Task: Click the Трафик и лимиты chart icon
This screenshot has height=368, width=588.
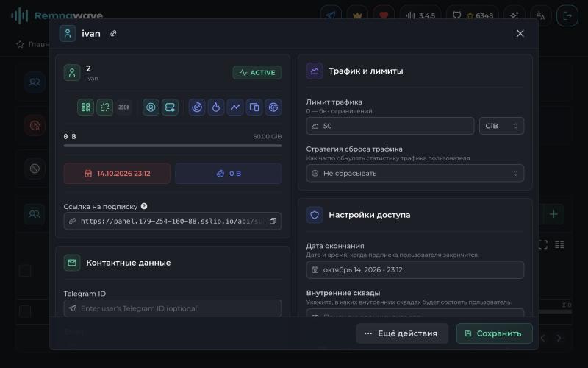Action: (315, 71)
